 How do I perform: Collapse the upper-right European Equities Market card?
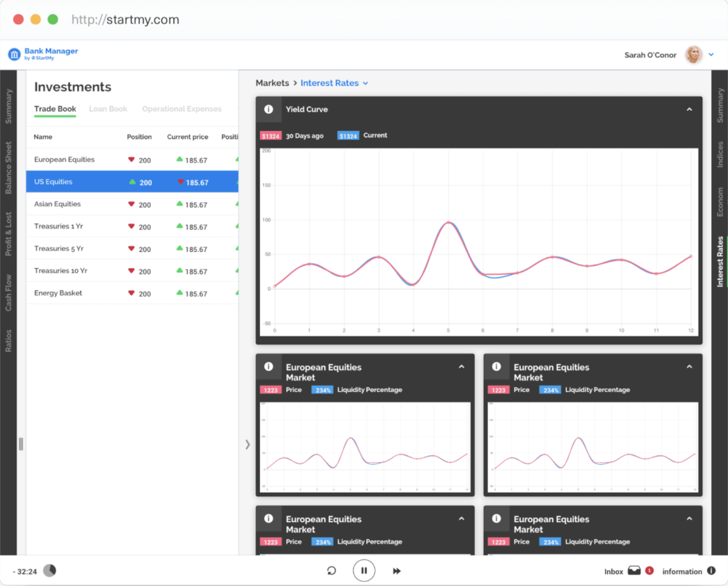[x=689, y=366]
